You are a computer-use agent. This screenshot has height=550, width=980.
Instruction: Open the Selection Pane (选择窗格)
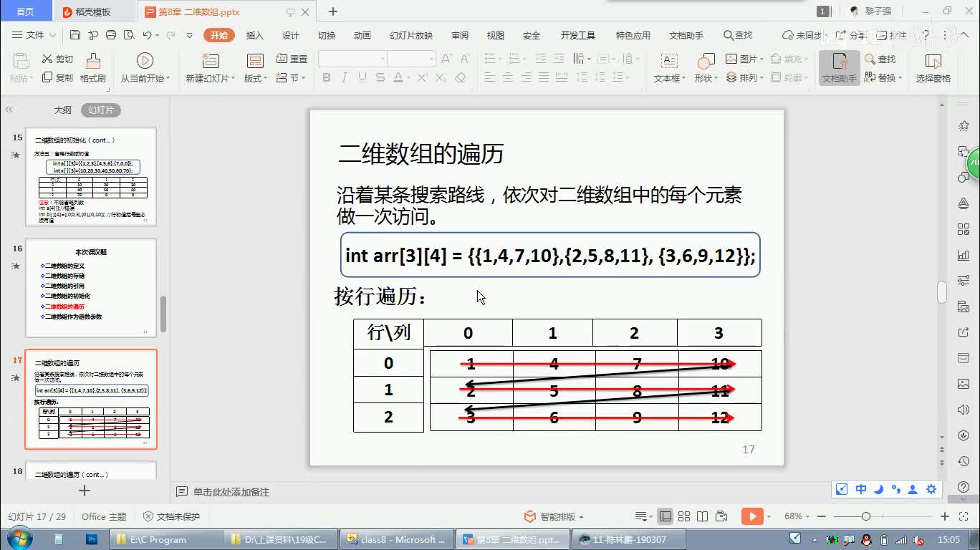(x=933, y=68)
